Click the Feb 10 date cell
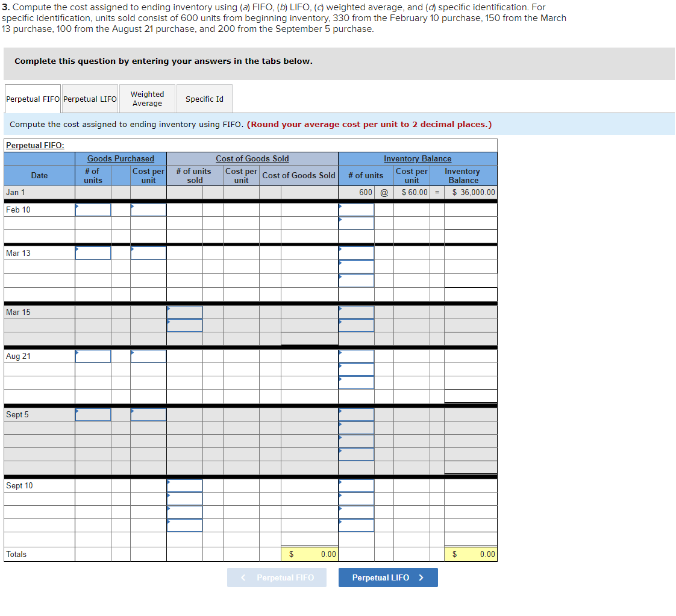 pyautogui.click(x=40, y=210)
